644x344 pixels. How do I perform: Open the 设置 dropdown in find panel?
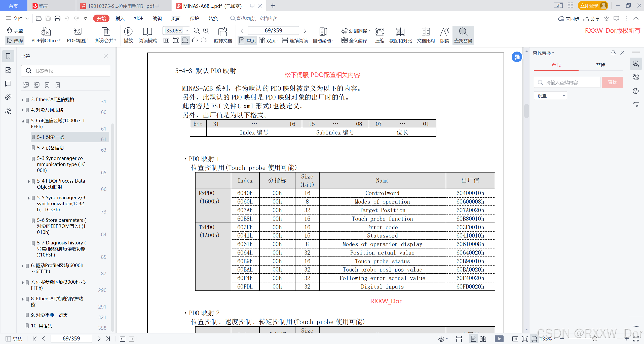(x=550, y=96)
